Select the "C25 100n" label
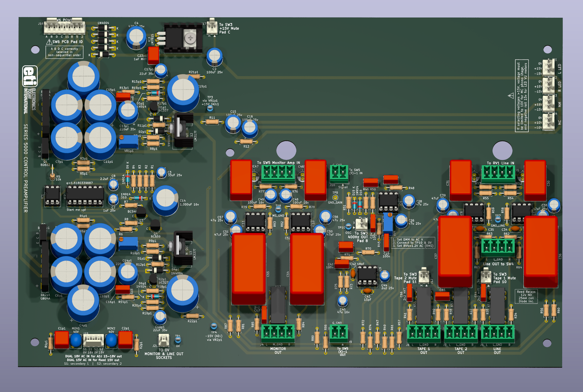The height and width of the screenshot is (392, 583). point(386,255)
